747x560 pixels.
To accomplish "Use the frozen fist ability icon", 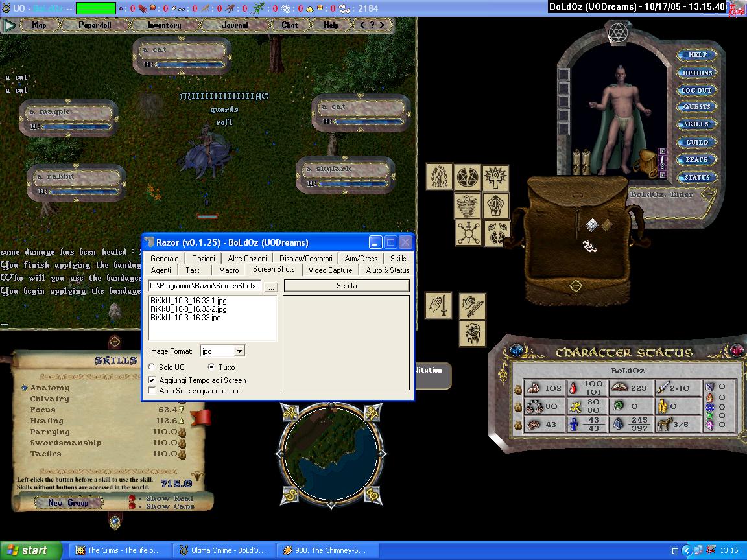I will point(473,333).
